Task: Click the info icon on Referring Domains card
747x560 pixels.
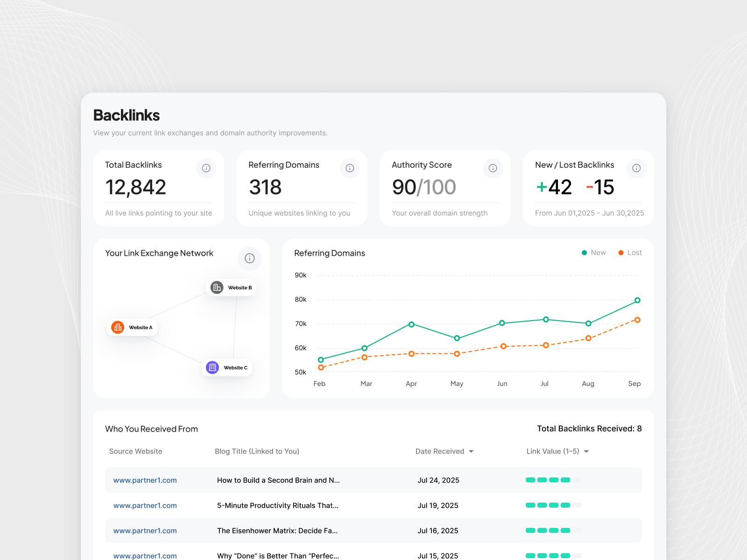Action: (350, 168)
